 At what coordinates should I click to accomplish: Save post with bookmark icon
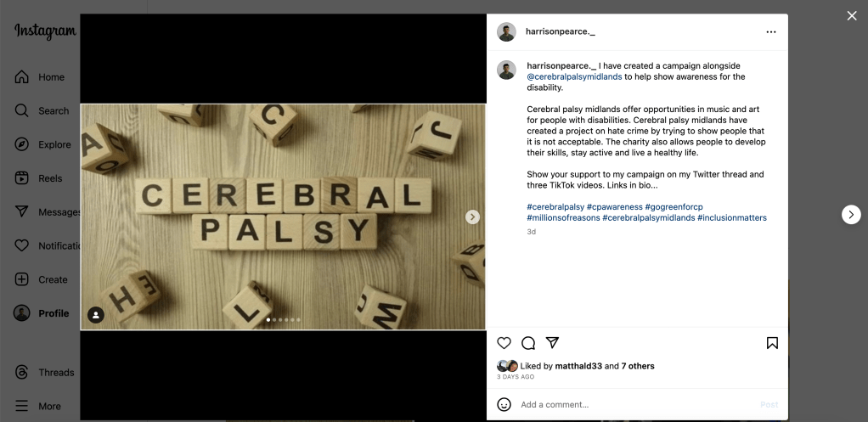pos(772,343)
